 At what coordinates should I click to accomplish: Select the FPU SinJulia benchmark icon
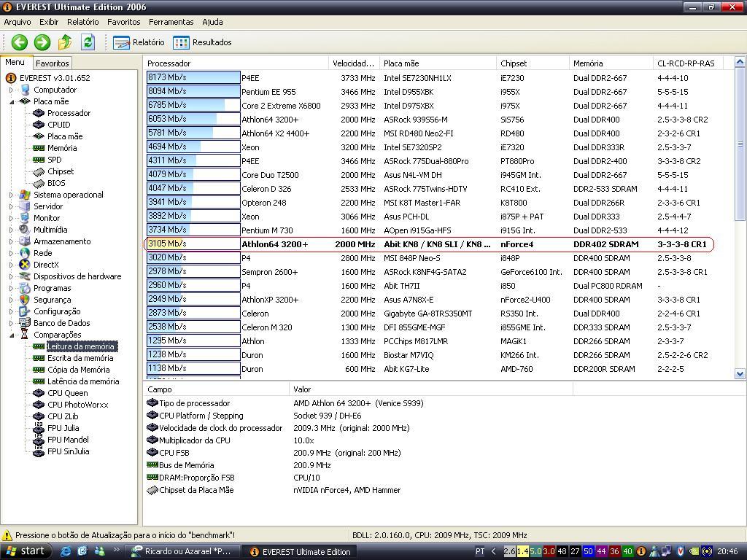(39, 451)
